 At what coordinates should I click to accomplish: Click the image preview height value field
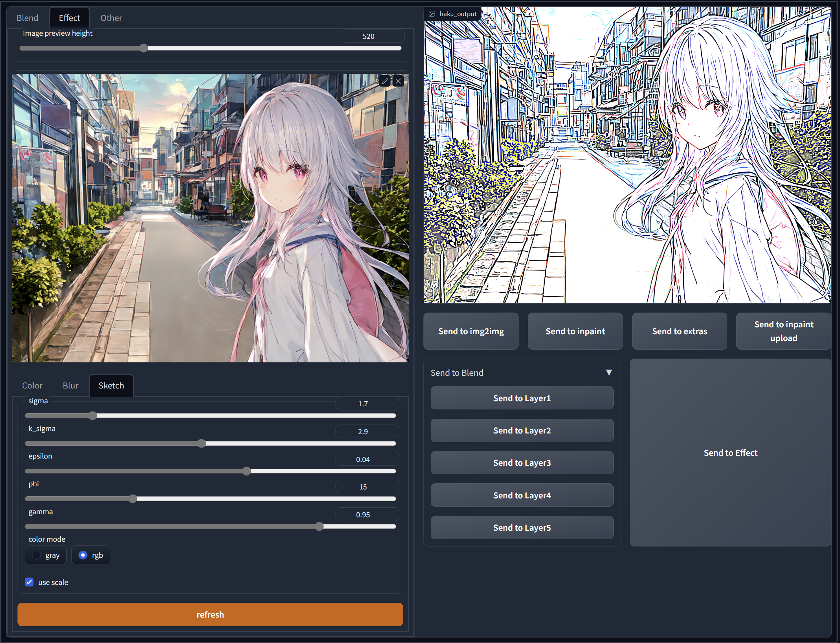[372, 36]
